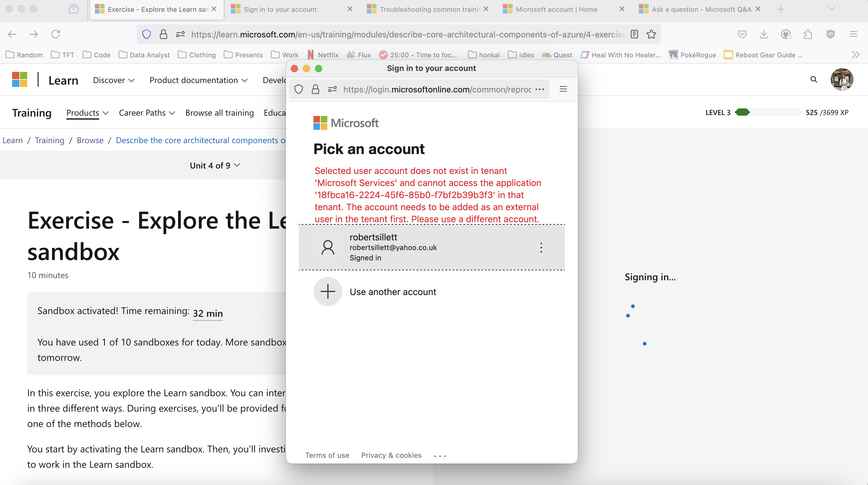Click Browse all training link
Screen dimensions: 868x485
tap(220, 113)
